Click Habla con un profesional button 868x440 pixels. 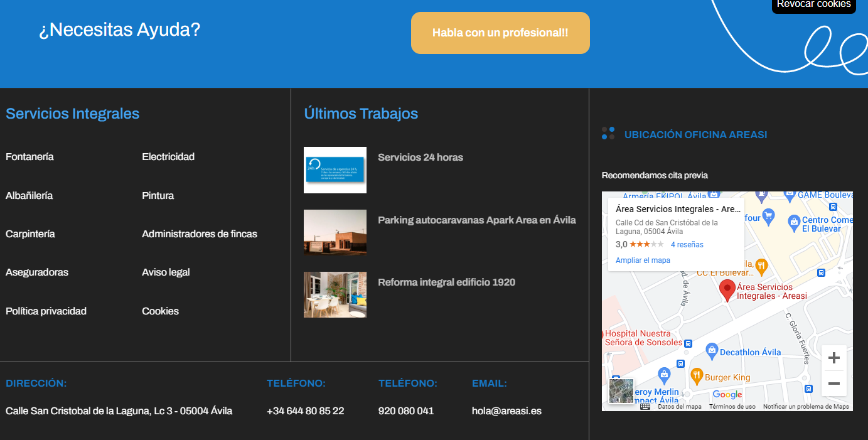[x=500, y=33]
